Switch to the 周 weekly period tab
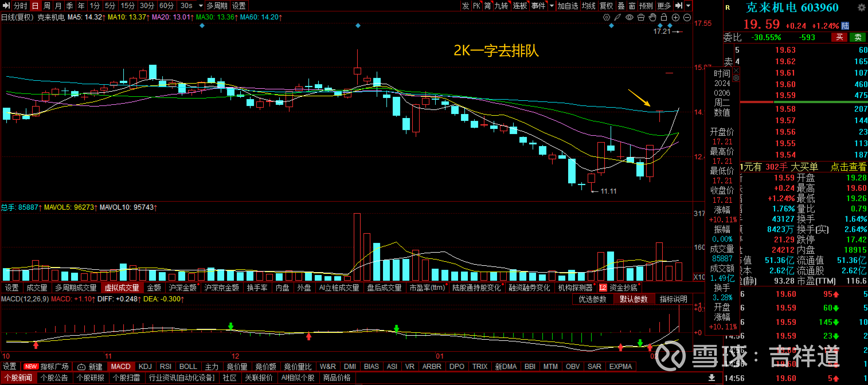The image size is (868, 385). pyautogui.click(x=47, y=6)
